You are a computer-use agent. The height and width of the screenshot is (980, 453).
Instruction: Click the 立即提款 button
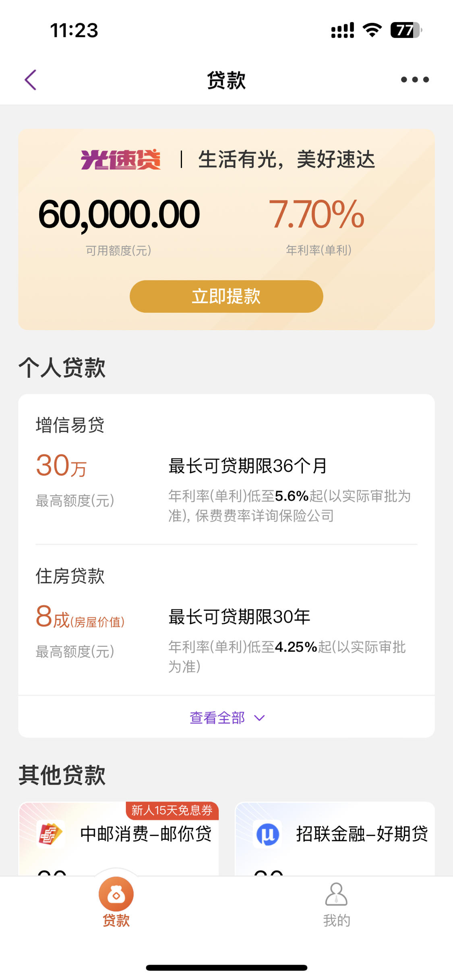226,296
